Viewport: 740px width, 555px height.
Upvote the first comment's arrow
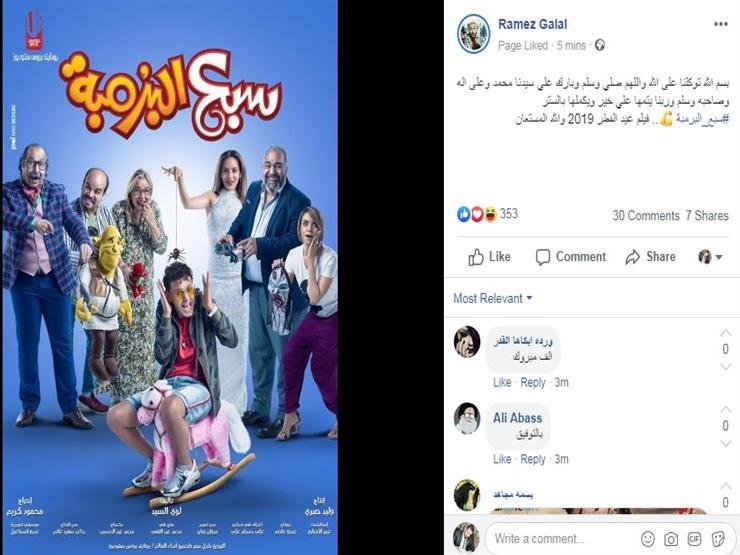[x=725, y=333]
